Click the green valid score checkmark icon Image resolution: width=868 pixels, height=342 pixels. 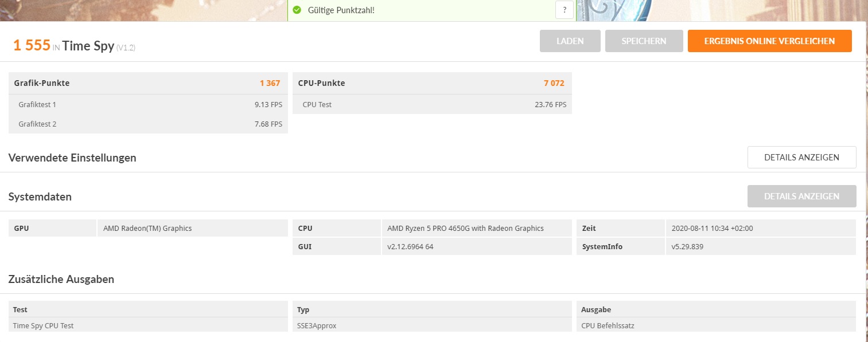click(x=297, y=10)
